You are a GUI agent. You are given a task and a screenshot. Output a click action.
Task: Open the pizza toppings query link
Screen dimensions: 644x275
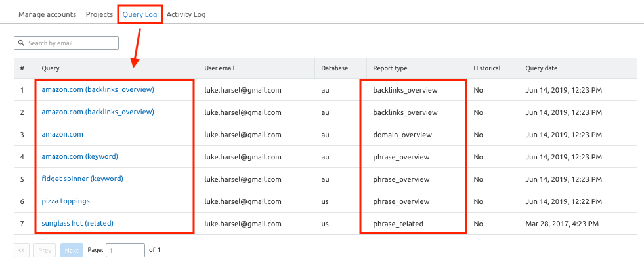click(x=66, y=201)
